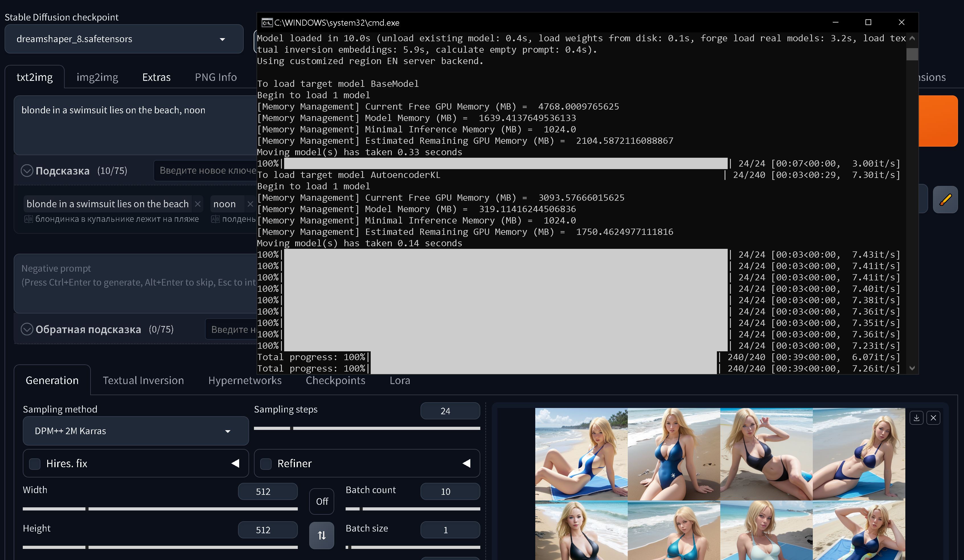964x560 pixels.
Task: Remove the 'noon' keyword tag
Action: pyautogui.click(x=250, y=204)
